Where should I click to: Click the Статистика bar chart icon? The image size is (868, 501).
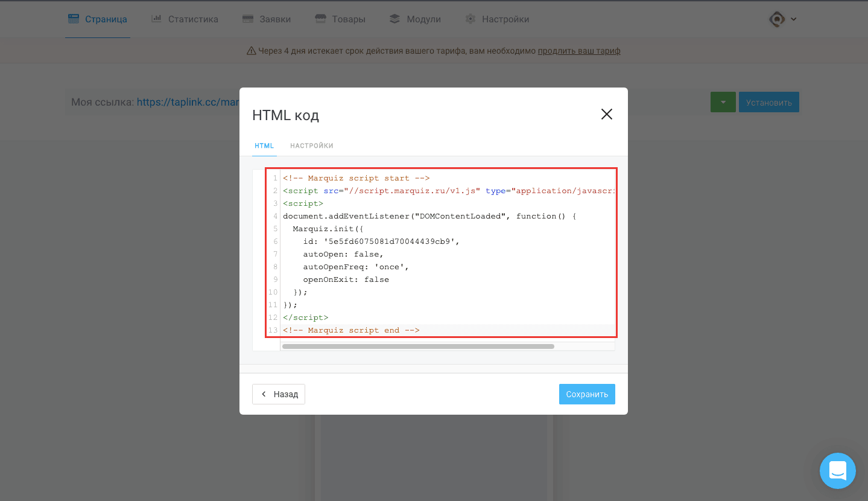(x=156, y=19)
